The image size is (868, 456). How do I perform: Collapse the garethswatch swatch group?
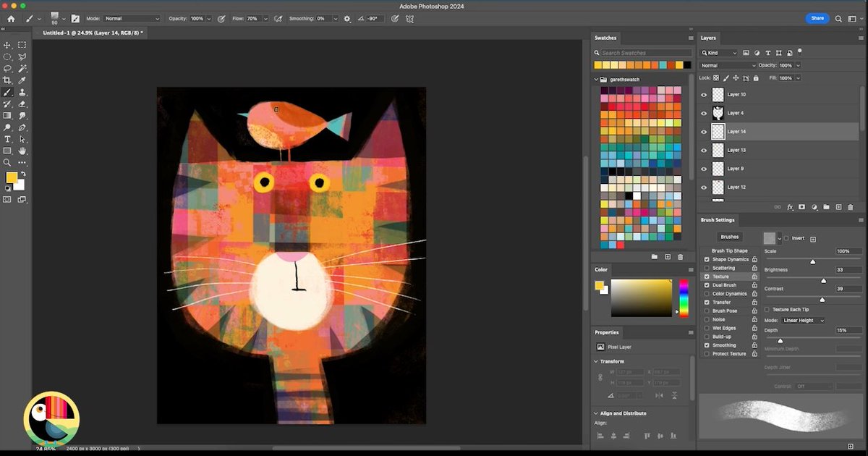coord(597,79)
